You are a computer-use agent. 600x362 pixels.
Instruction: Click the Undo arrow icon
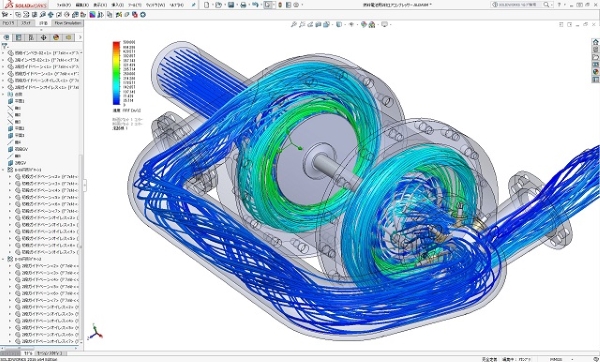[255, 5]
